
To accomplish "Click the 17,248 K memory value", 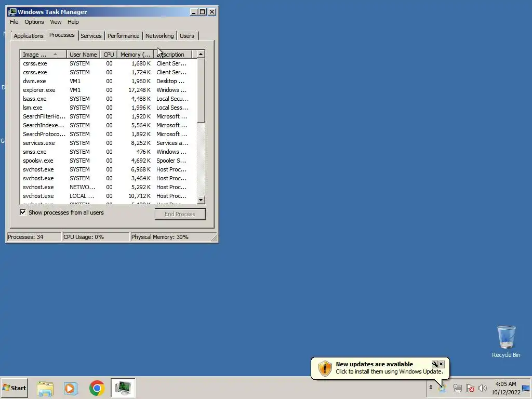I will pos(139,90).
